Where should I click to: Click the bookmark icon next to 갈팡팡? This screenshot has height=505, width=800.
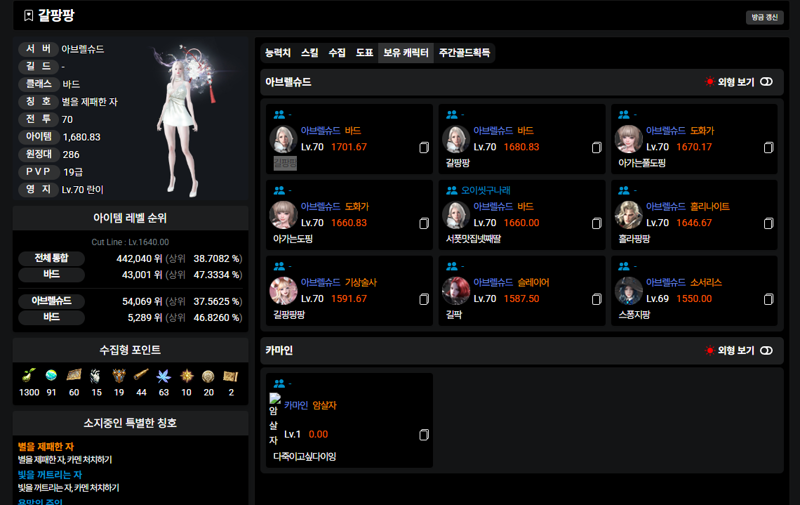click(x=29, y=16)
